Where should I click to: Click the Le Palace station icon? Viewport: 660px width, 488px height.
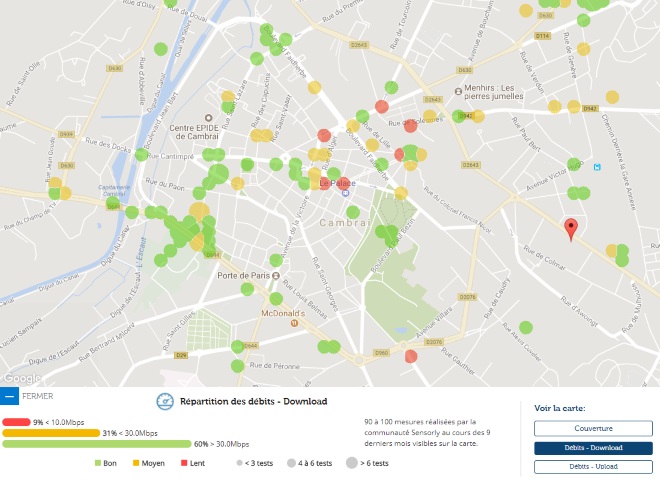(x=345, y=195)
